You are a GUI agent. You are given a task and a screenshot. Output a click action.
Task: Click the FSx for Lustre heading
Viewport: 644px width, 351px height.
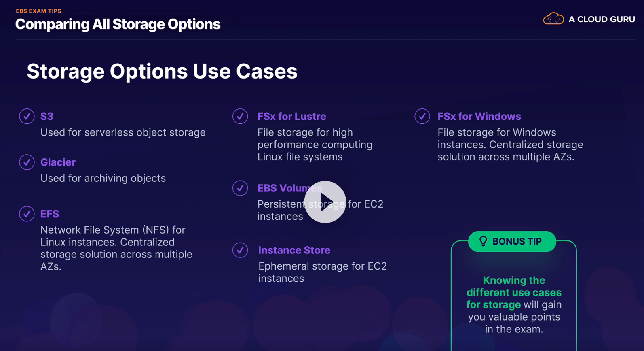coord(291,117)
